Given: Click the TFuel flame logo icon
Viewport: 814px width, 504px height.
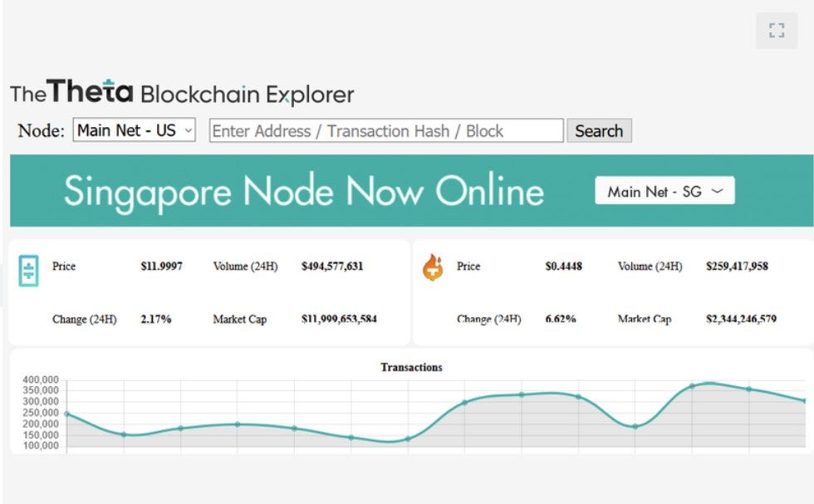Looking at the screenshot, I should (x=433, y=267).
